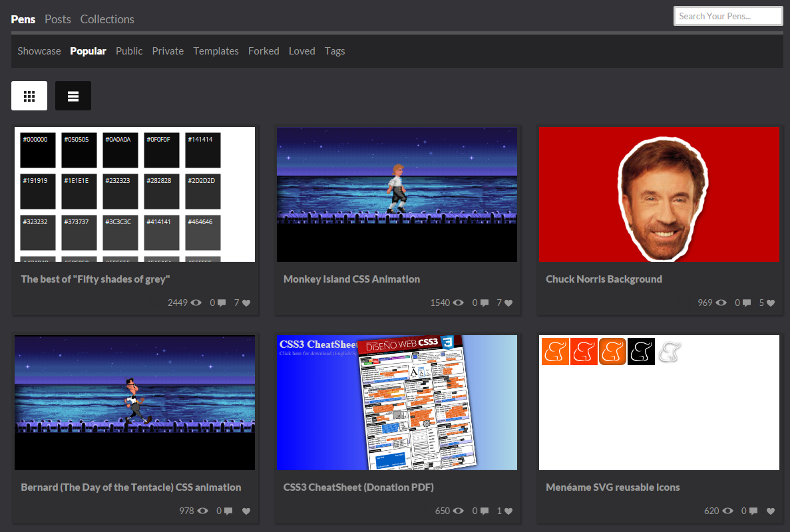Switch to grid view layout
The width and height of the screenshot is (790, 532).
tap(29, 96)
